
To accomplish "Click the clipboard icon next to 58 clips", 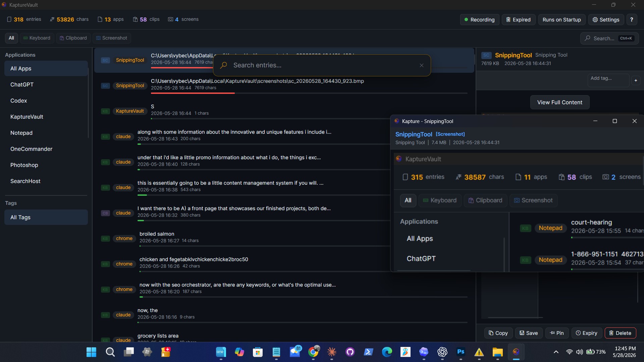I will (x=135, y=19).
